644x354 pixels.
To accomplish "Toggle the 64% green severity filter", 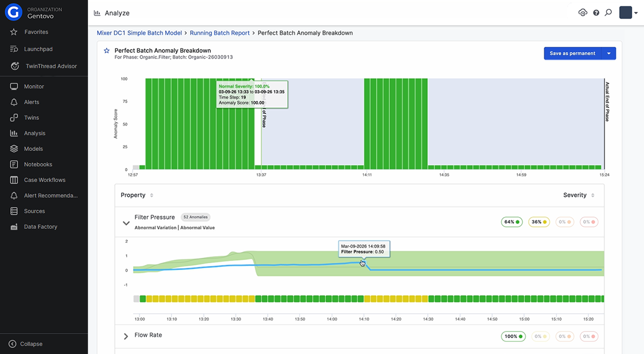I will [x=511, y=221].
